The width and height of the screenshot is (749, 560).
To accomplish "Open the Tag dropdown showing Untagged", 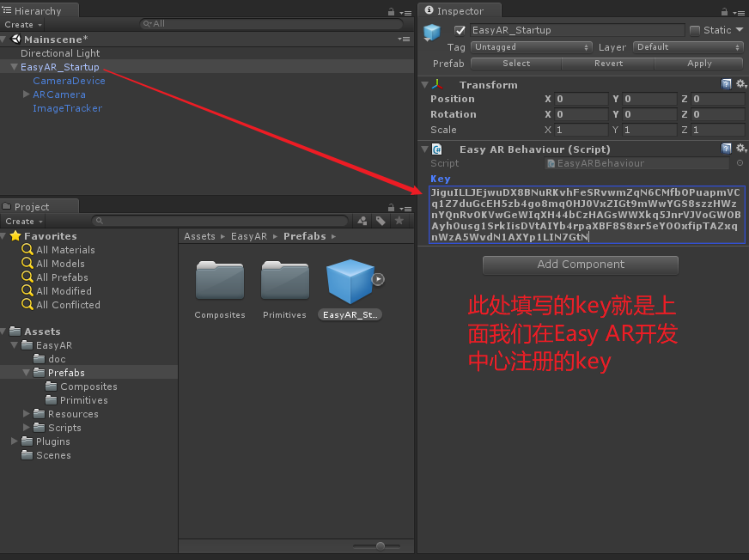I will (531, 47).
